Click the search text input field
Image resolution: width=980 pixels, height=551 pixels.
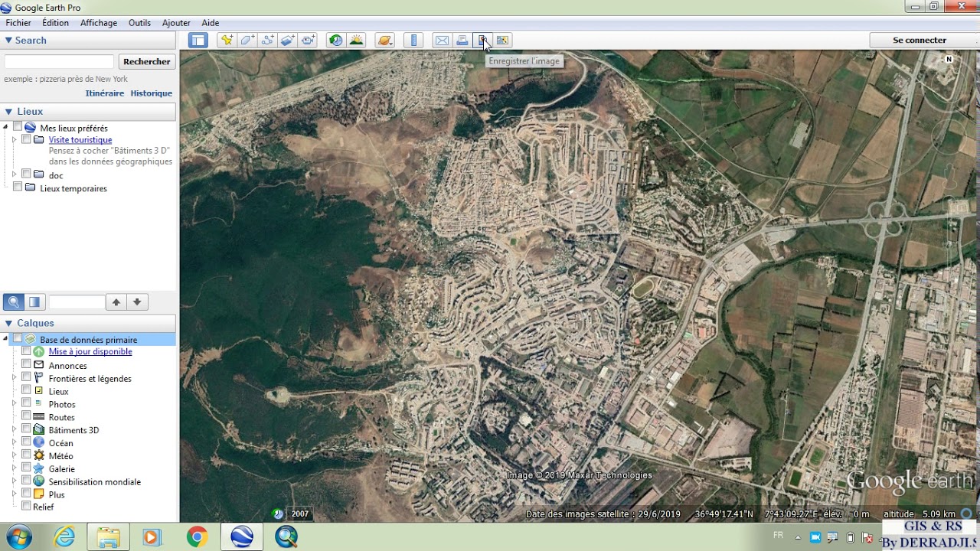(59, 62)
